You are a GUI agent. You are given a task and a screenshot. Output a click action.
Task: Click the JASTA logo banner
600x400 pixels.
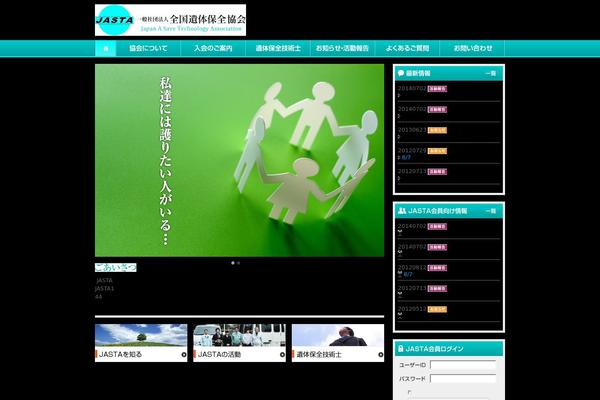(170, 20)
